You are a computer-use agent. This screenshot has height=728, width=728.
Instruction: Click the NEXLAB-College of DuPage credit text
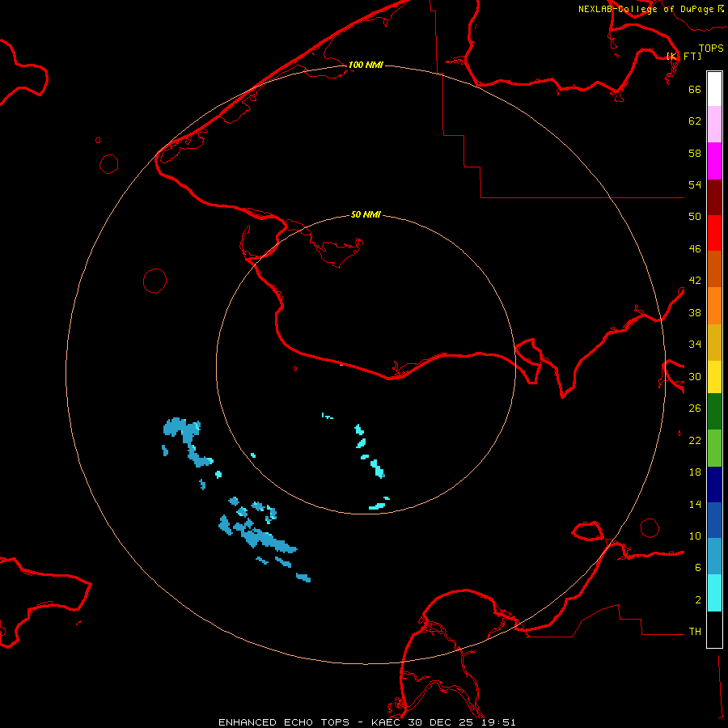645,9
